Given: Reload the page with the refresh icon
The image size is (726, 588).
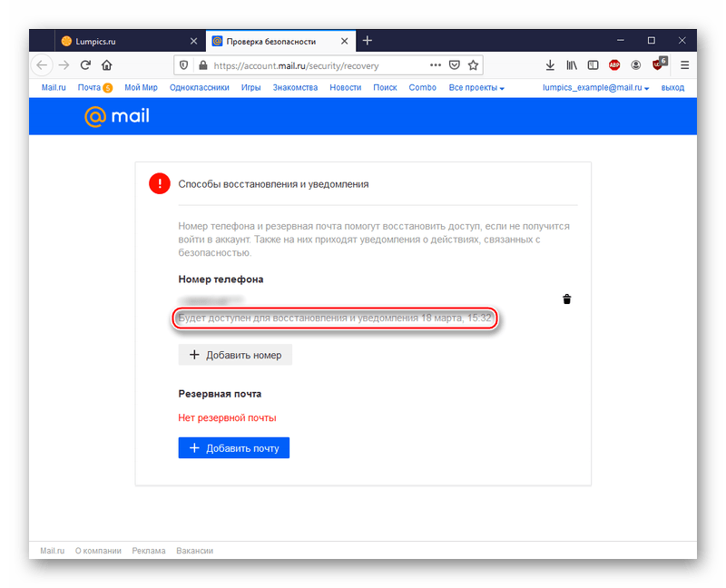Looking at the screenshot, I should (x=85, y=65).
